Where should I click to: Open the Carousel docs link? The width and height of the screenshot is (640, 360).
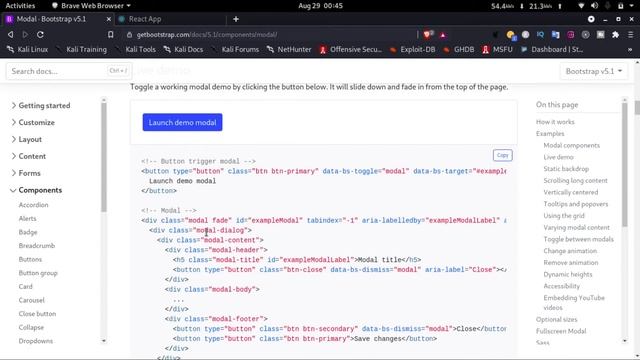click(x=31, y=300)
